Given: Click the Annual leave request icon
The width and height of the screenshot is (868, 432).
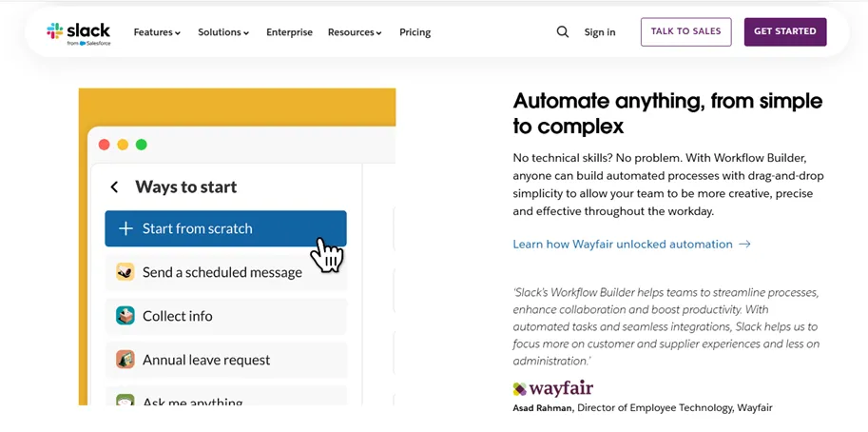Looking at the screenshot, I should [x=125, y=360].
